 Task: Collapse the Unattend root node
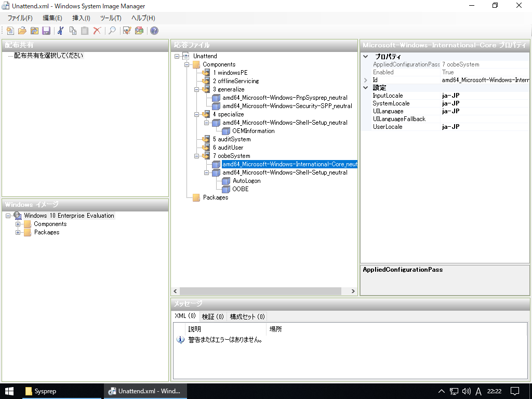tap(177, 56)
